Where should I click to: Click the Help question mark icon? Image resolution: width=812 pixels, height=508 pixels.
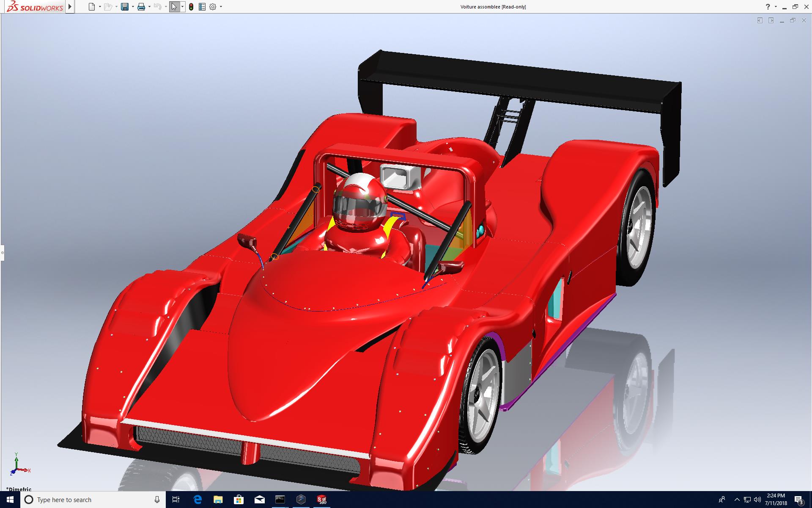(x=768, y=7)
